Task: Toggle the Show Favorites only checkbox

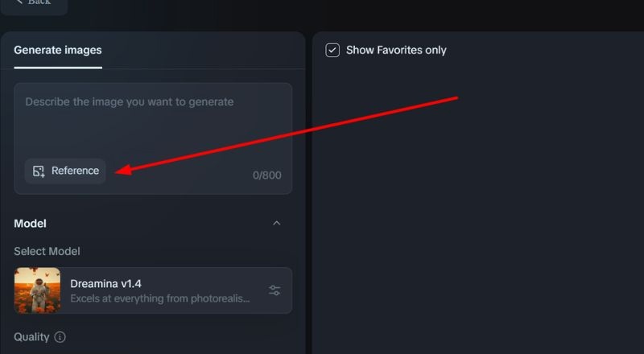Action: 332,50
